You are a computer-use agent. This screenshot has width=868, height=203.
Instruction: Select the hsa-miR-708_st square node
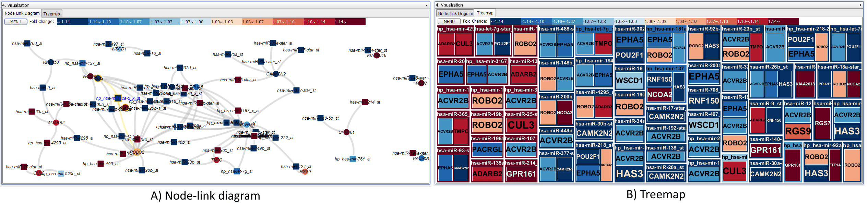tap(27, 43)
